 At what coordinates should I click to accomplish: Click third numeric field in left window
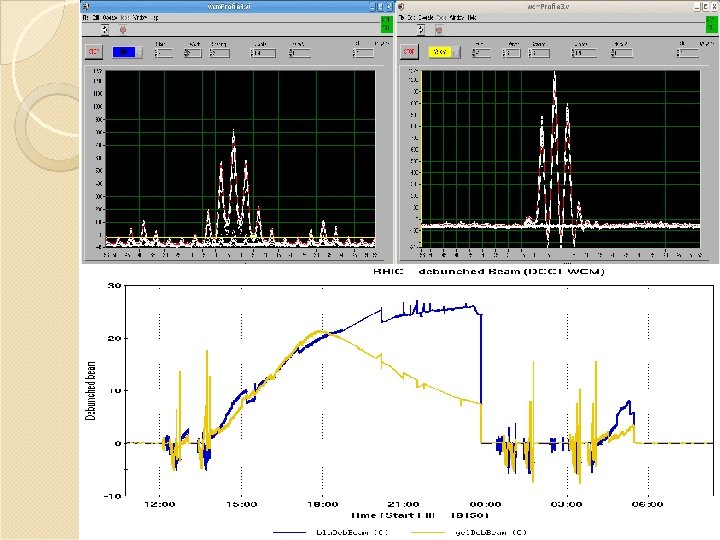[219, 53]
